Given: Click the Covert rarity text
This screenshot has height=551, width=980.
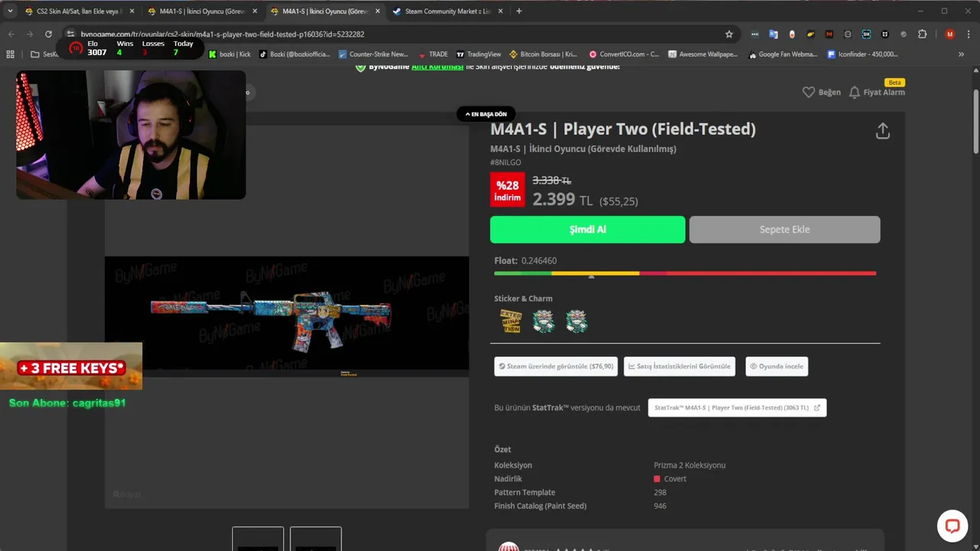Looking at the screenshot, I should tap(675, 479).
